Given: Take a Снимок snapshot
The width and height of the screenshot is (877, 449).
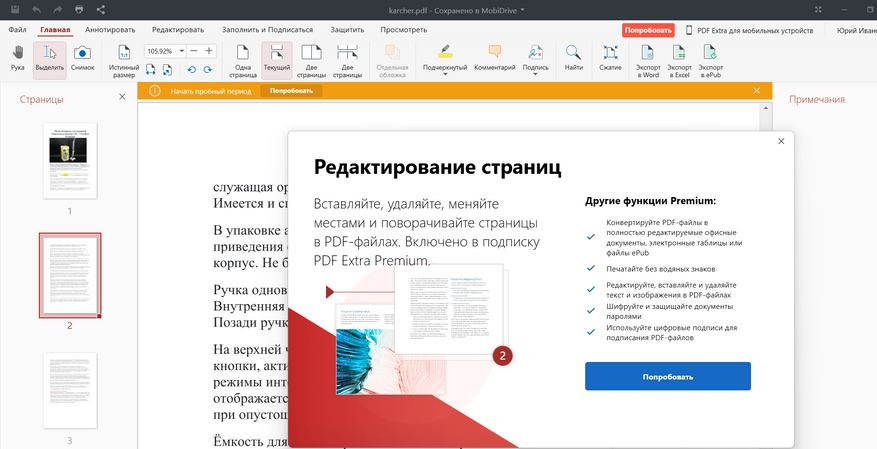Looking at the screenshot, I should [83, 59].
